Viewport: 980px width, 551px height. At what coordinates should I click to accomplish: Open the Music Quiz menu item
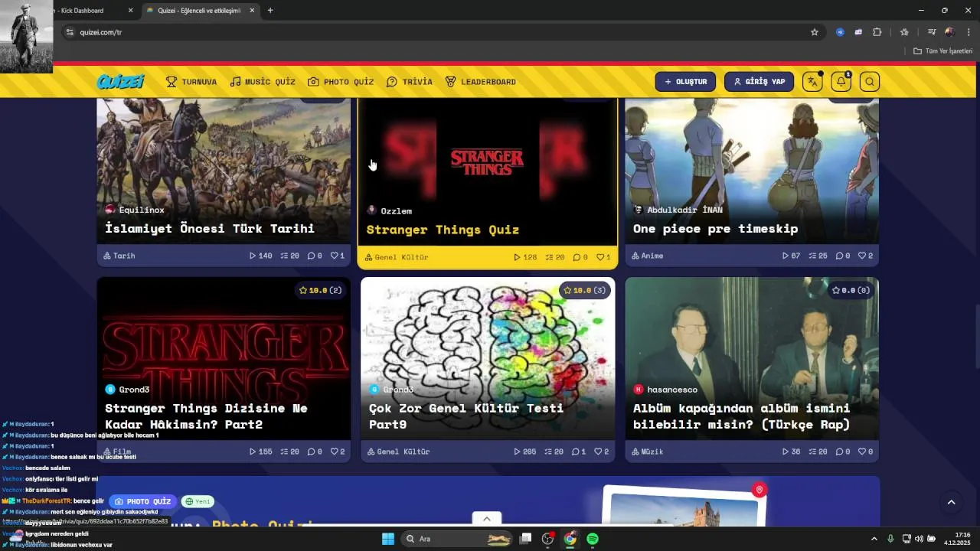pos(263,82)
